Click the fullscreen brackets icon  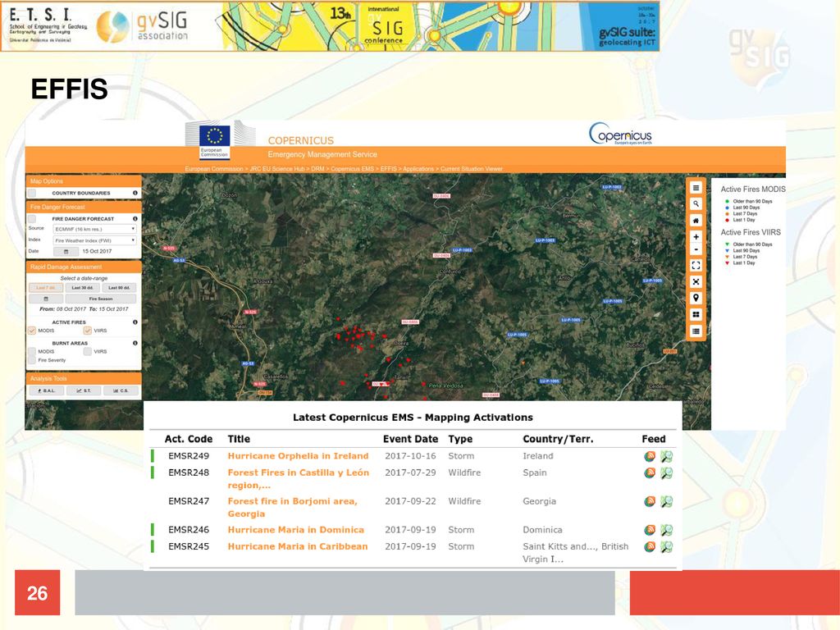(696, 266)
